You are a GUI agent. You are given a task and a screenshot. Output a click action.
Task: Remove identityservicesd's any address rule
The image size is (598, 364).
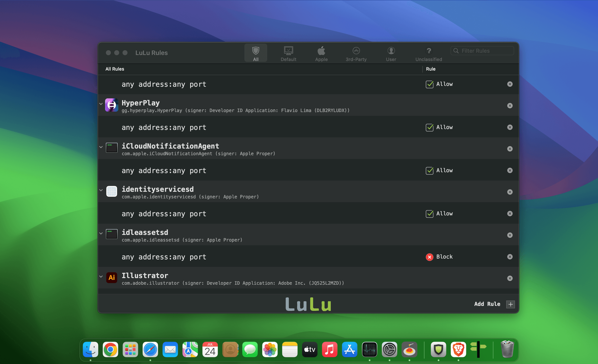point(510,213)
